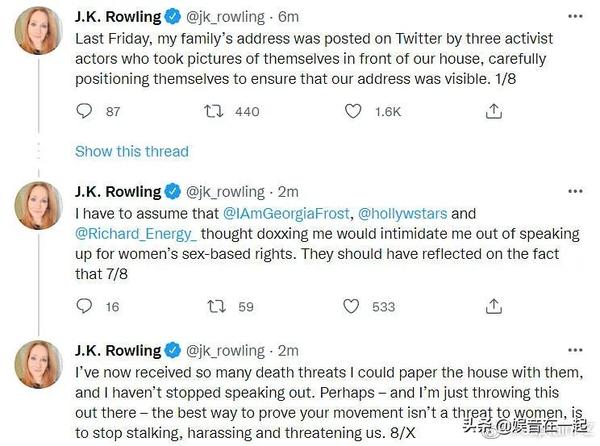The image size is (600, 446).
Task: Click verified badge on the 7/8 tweet
Action: pyautogui.click(x=172, y=192)
